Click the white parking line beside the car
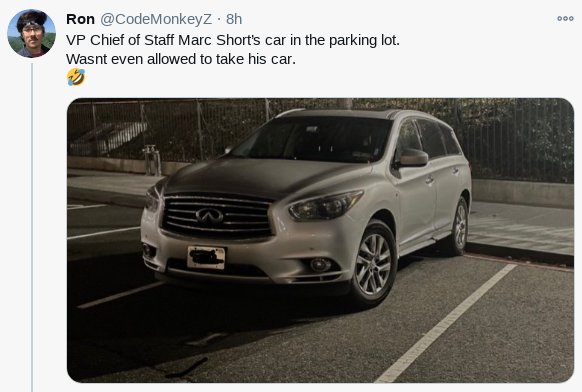Viewport: 582px width, 392px height. [445, 323]
